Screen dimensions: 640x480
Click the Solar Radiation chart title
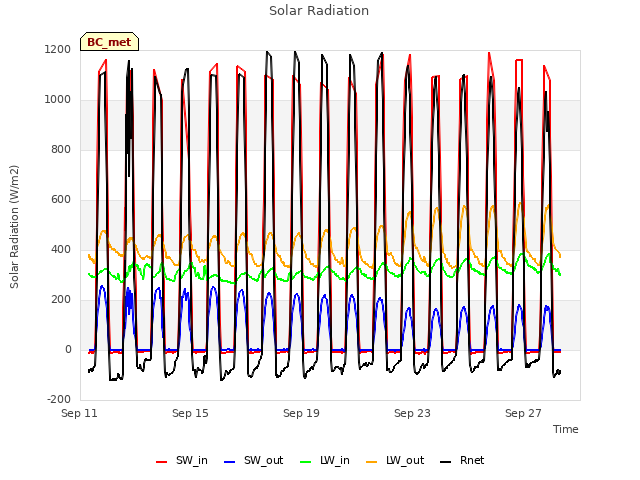point(319,11)
